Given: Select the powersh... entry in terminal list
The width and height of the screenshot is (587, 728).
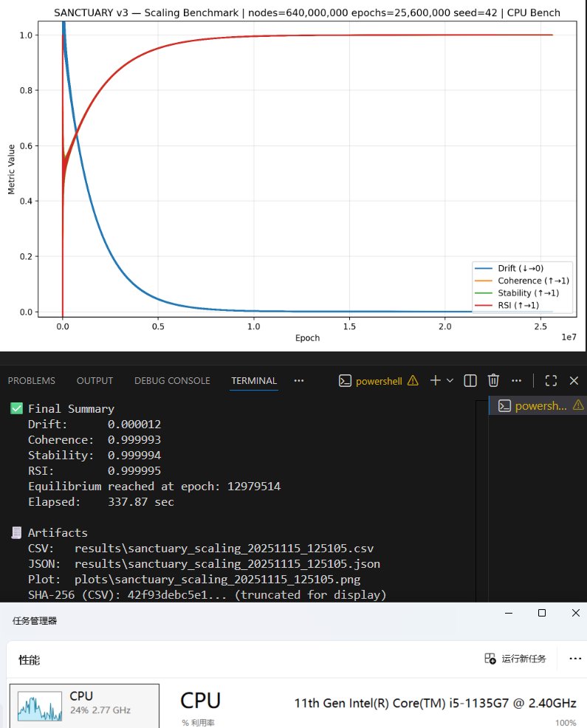Looking at the screenshot, I should point(538,406).
